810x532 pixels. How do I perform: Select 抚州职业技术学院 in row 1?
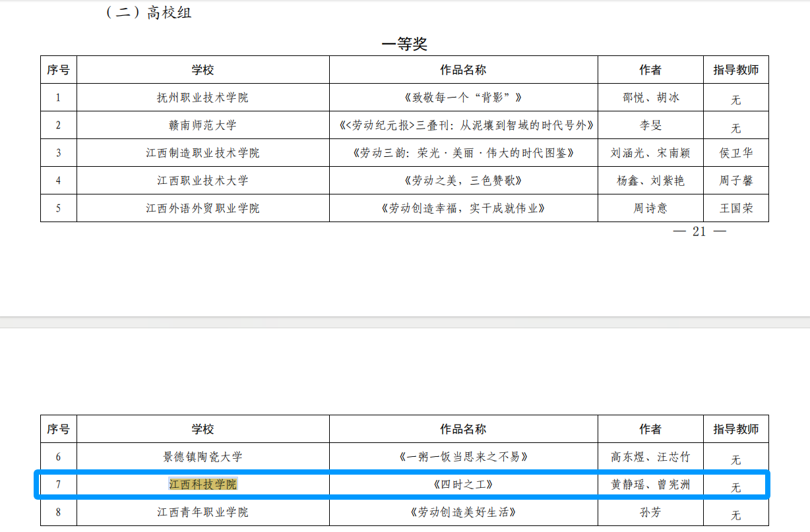point(202,98)
